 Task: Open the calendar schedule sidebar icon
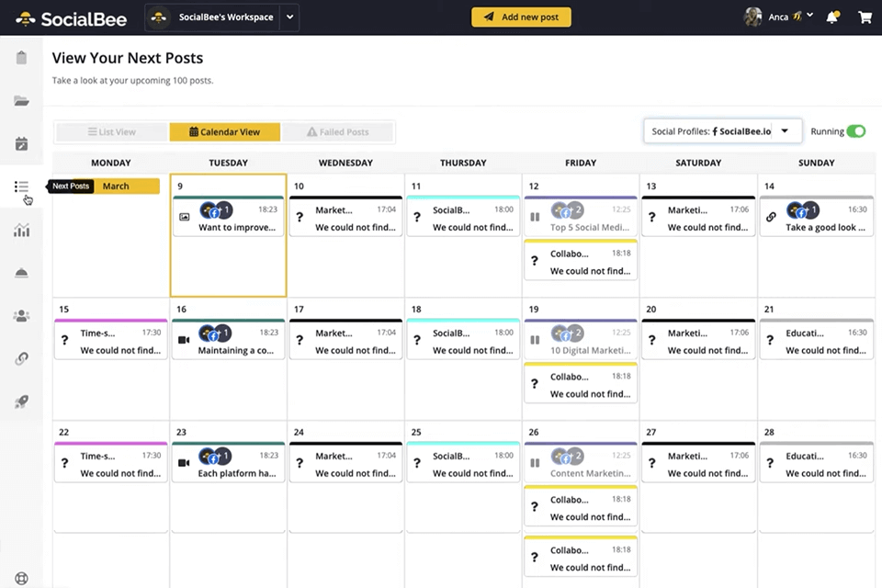(x=21, y=143)
